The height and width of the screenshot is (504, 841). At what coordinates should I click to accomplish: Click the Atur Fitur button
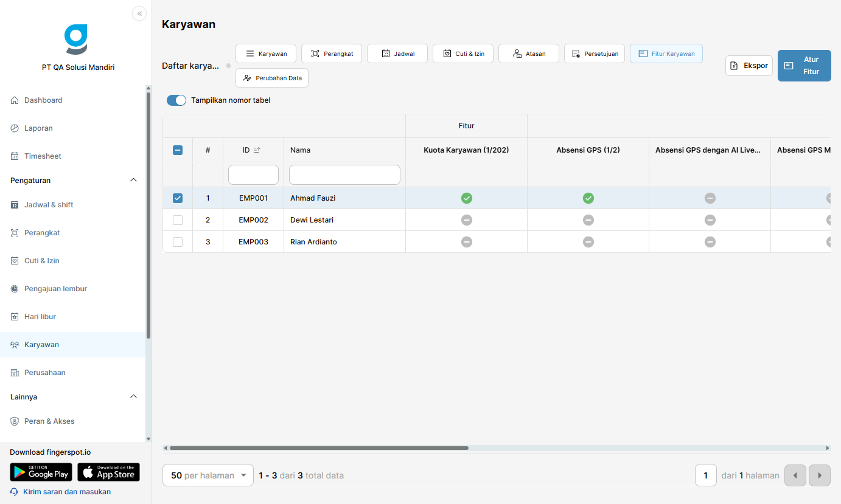tap(804, 66)
